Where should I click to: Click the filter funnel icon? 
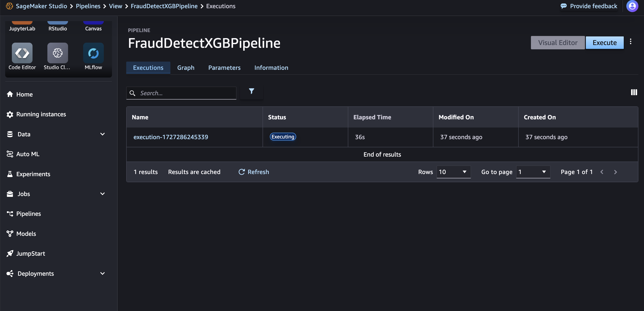point(251,91)
